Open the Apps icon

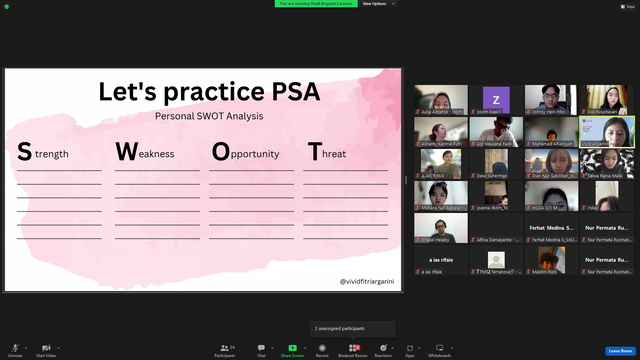[410, 348]
